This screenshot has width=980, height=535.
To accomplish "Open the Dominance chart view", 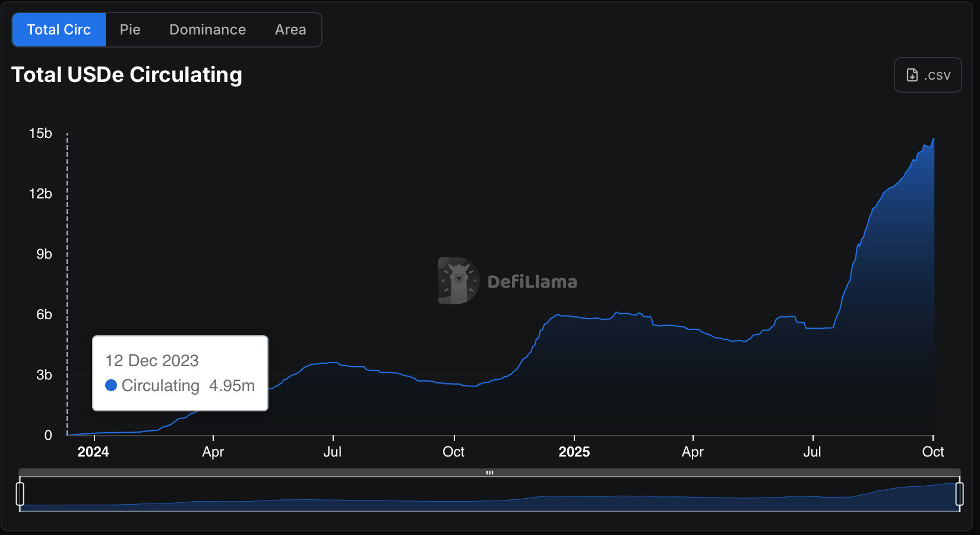I will click(207, 29).
